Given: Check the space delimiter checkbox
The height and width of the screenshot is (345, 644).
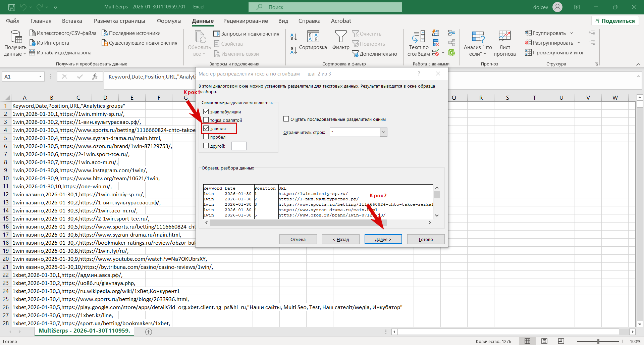Looking at the screenshot, I should [x=206, y=137].
